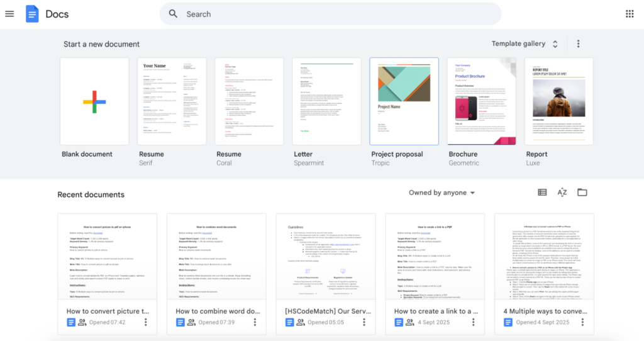This screenshot has width=644, height=341.
Task: Open the main hamburger menu
Action: point(9,14)
